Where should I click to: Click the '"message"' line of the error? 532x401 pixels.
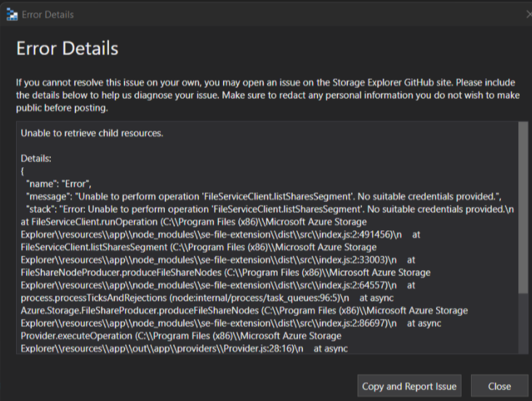click(x=264, y=196)
